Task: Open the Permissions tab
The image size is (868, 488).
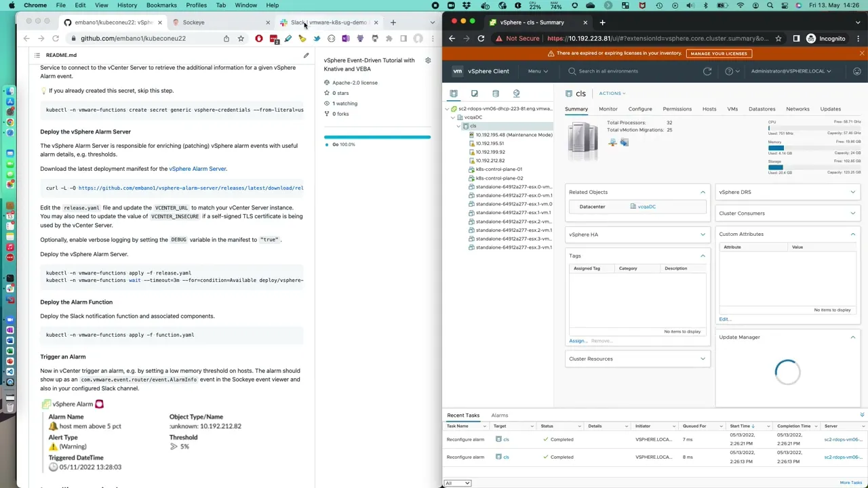Action: click(677, 108)
